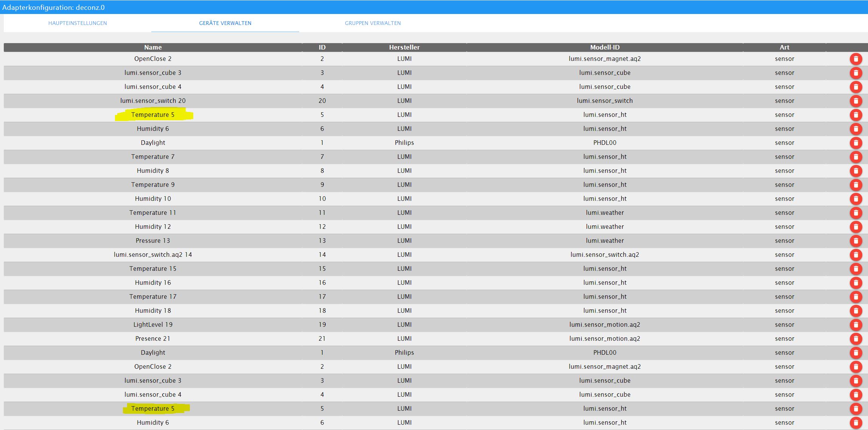Delete the lumi.sensor_switch 20 device

click(x=856, y=101)
